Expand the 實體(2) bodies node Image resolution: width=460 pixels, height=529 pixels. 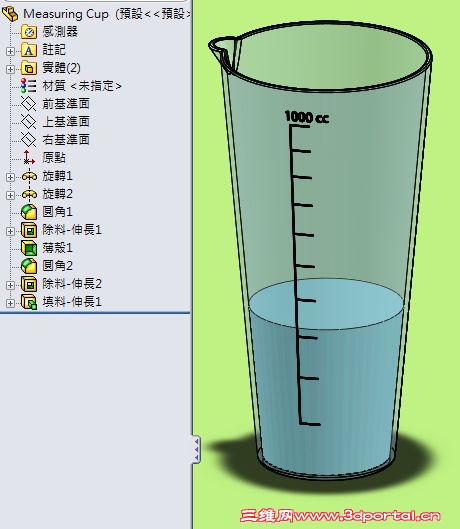(x=10, y=69)
